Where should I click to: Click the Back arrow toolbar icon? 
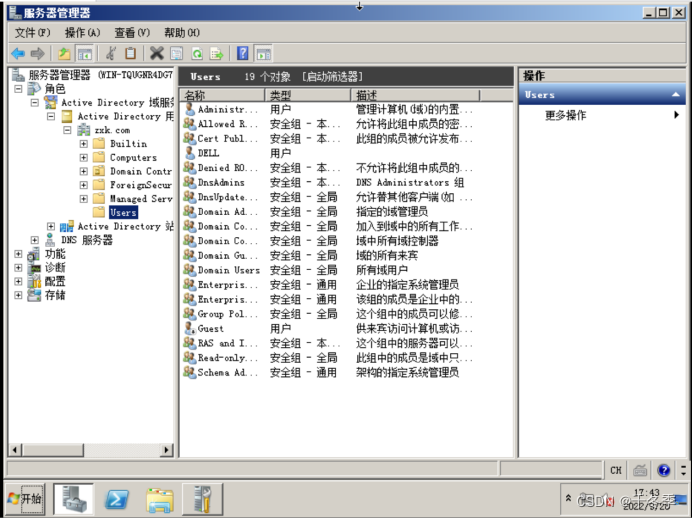pyautogui.click(x=18, y=54)
